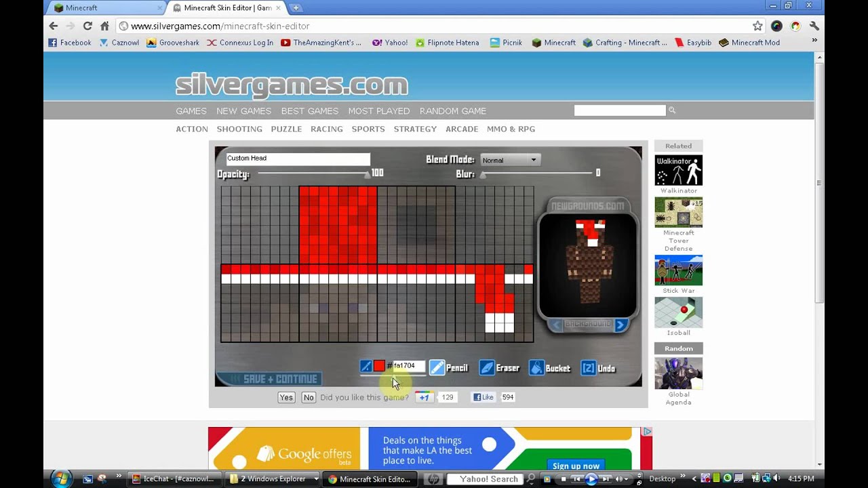
Task: Select the Eraser tool
Action: pyautogui.click(x=499, y=368)
